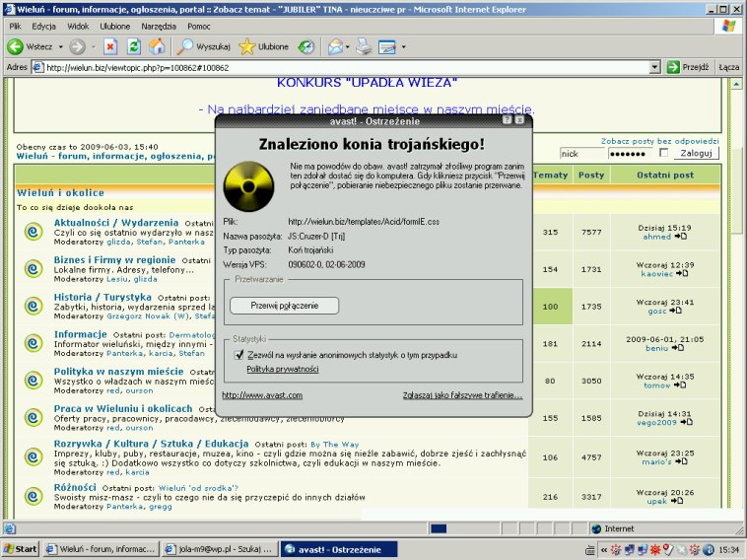Click the Back (Wstecz) arrow icon

click(15, 46)
